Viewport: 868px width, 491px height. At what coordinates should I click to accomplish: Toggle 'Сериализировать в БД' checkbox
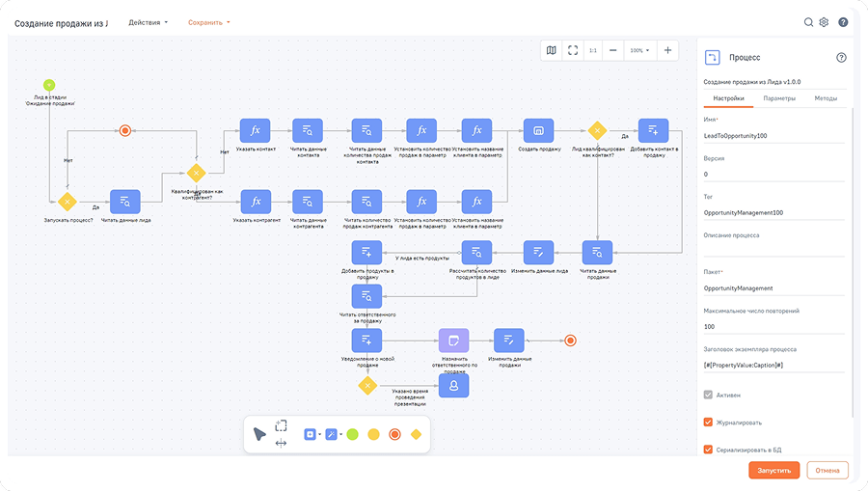708,449
